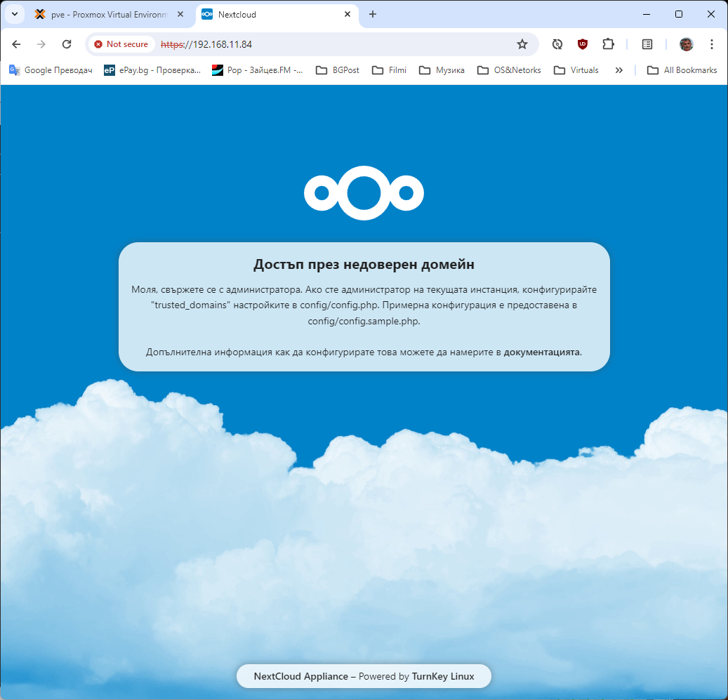Switch to the Proxmox Virtual Environment tab
This screenshot has width=728, height=700.
pos(109,14)
